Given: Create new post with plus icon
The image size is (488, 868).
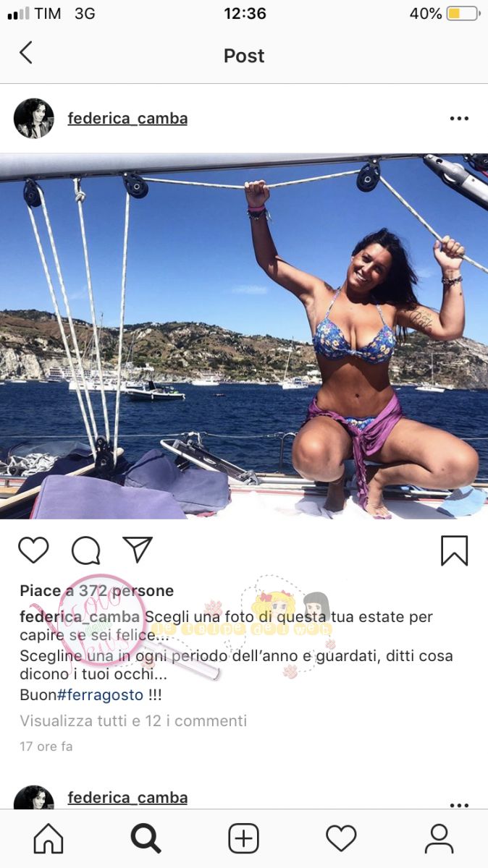Looking at the screenshot, I should [244, 839].
